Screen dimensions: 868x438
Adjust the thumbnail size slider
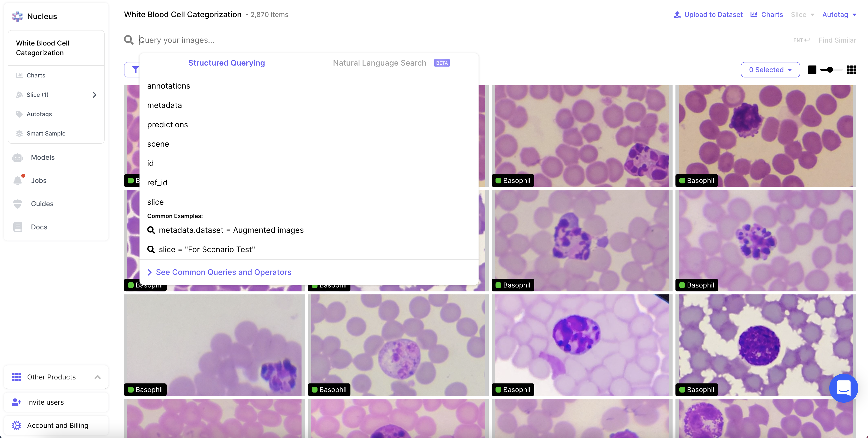pyautogui.click(x=830, y=70)
